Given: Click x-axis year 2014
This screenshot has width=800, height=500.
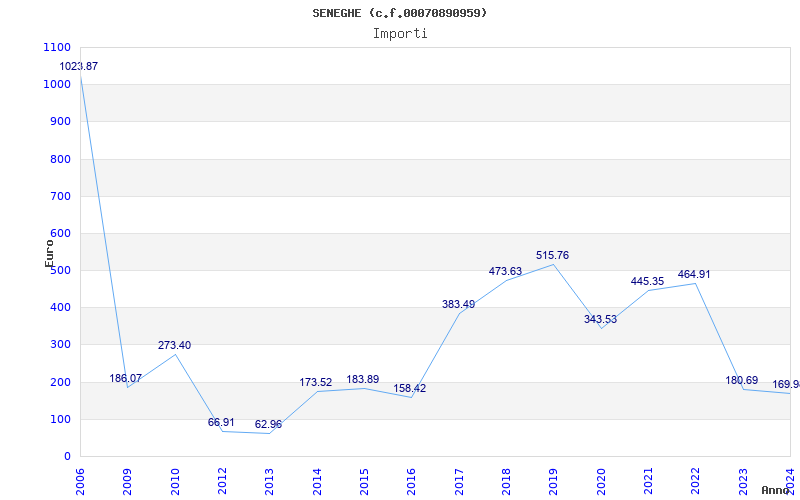Looking at the screenshot, I should point(317,482).
